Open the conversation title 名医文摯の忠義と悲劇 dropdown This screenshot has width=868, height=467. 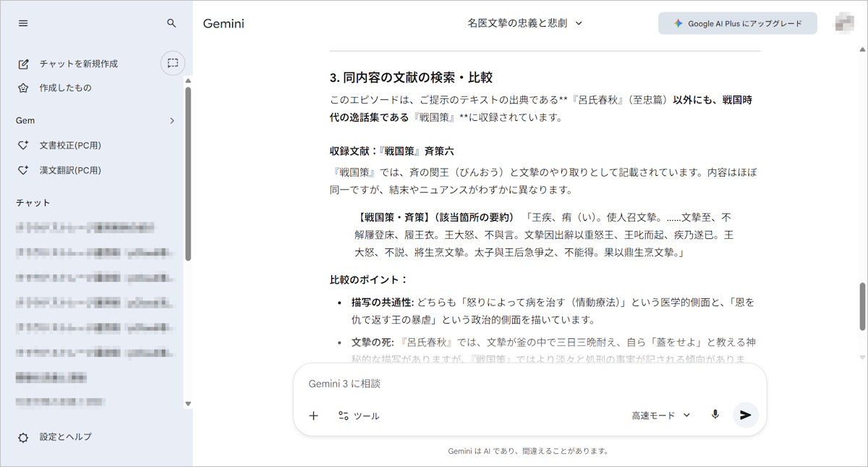pyautogui.click(x=525, y=23)
